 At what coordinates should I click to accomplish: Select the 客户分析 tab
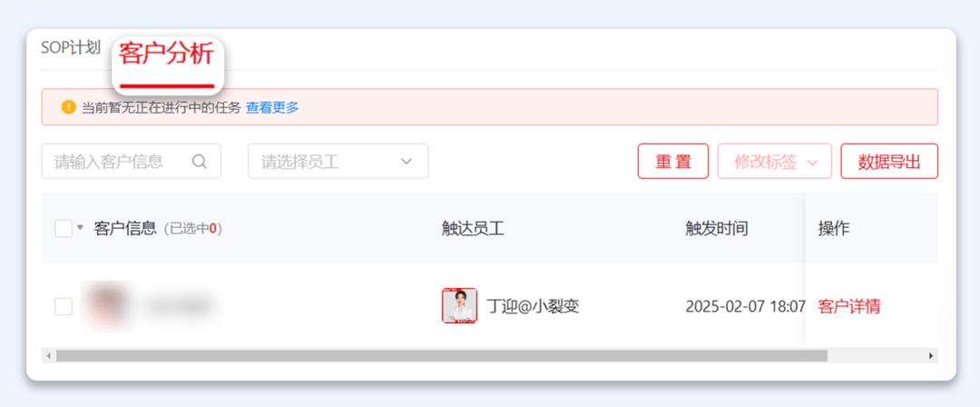point(166,55)
